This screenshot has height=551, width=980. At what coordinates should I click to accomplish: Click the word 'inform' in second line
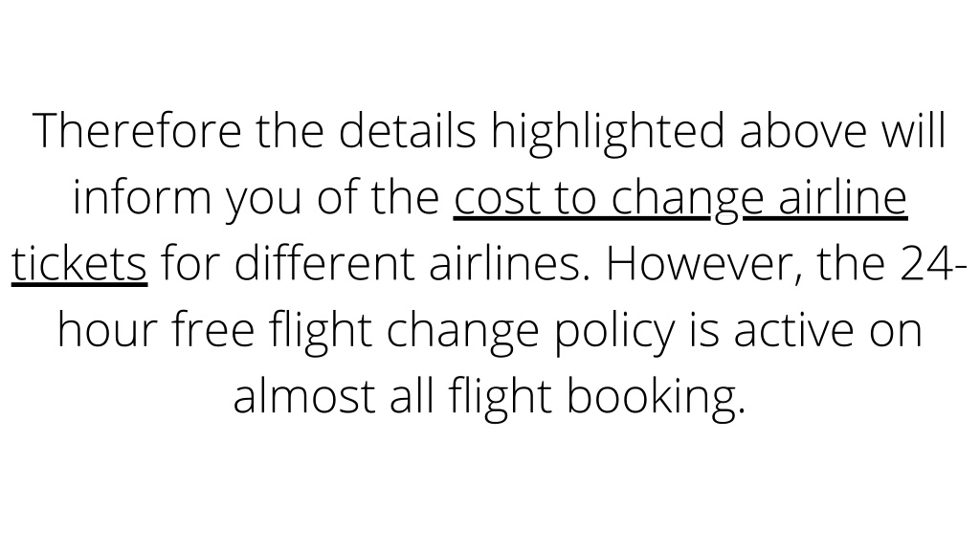142,198
